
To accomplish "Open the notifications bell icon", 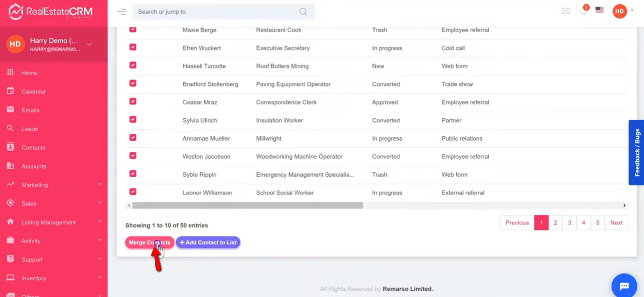I will 584,11.
